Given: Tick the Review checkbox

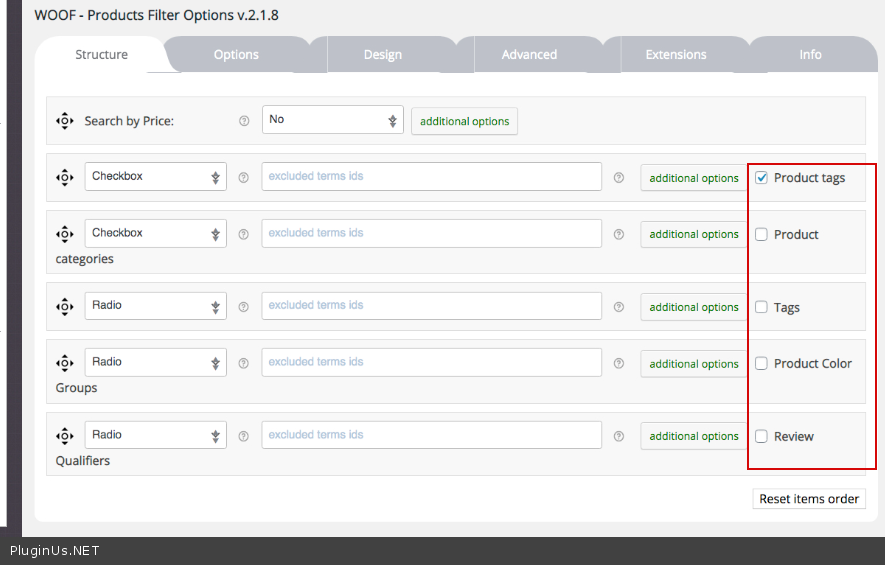Looking at the screenshot, I should 762,436.
